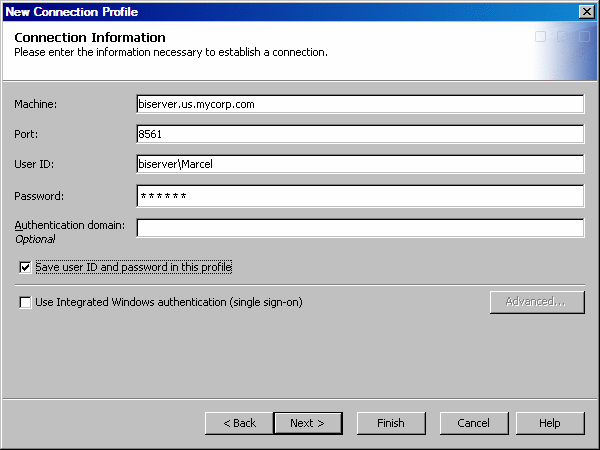Image resolution: width=600 pixels, height=450 pixels.
Task: Click the Machine: label
Action: [x=36, y=105]
